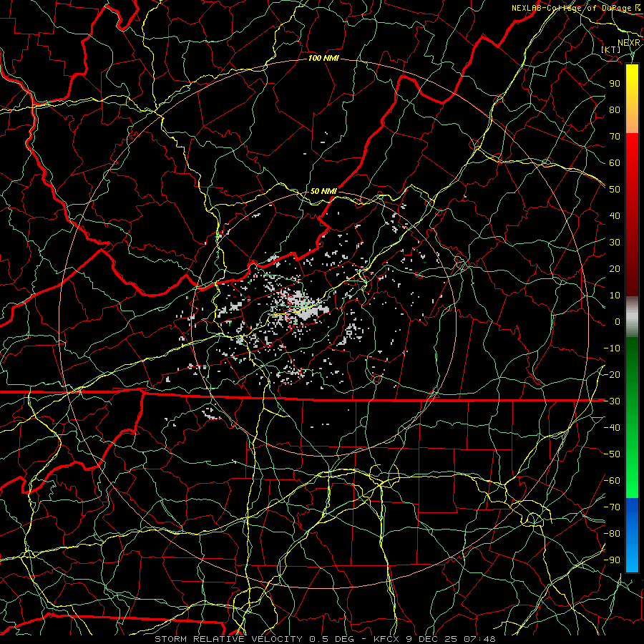The height and width of the screenshot is (644, 644).
Task: Click the 70 value on velocity scale
Action: tap(615, 137)
